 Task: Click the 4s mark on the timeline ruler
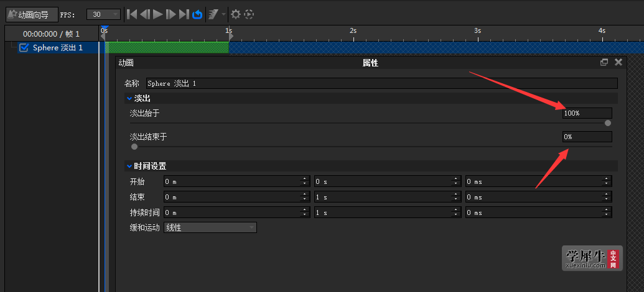tap(602, 31)
